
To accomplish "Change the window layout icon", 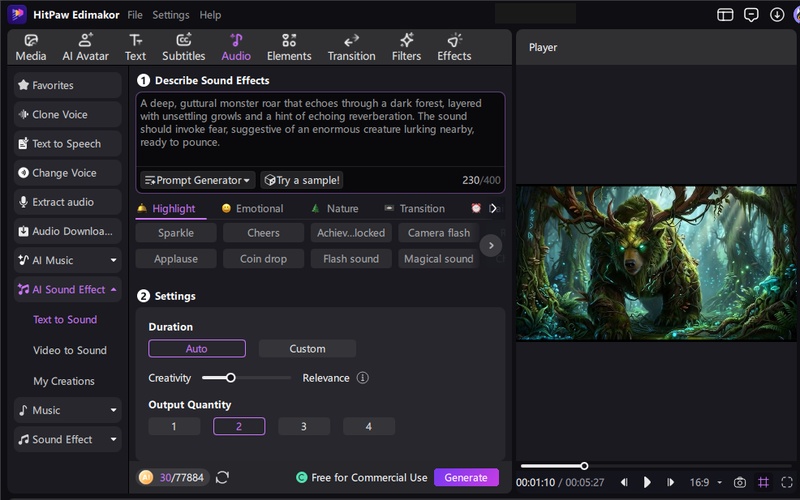I will coord(725,15).
